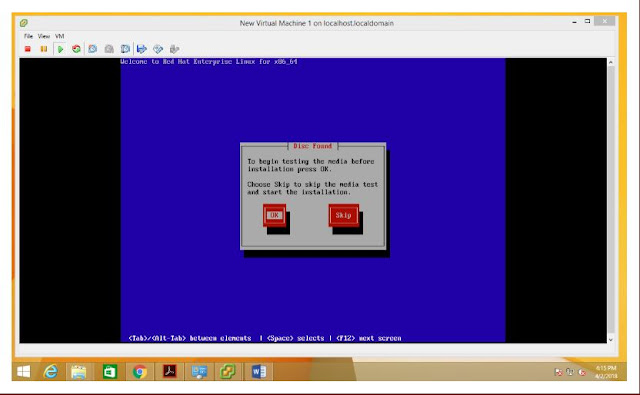This screenshot has height=395, width=640.
Task: Click the grayed Revert to Snapshot icon
Action: pos(109,49)
